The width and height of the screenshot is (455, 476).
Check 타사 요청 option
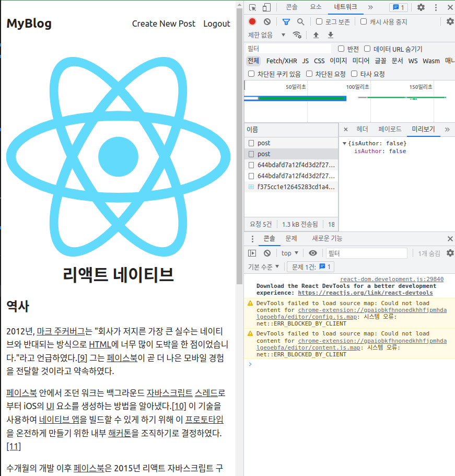coord(354,74)
